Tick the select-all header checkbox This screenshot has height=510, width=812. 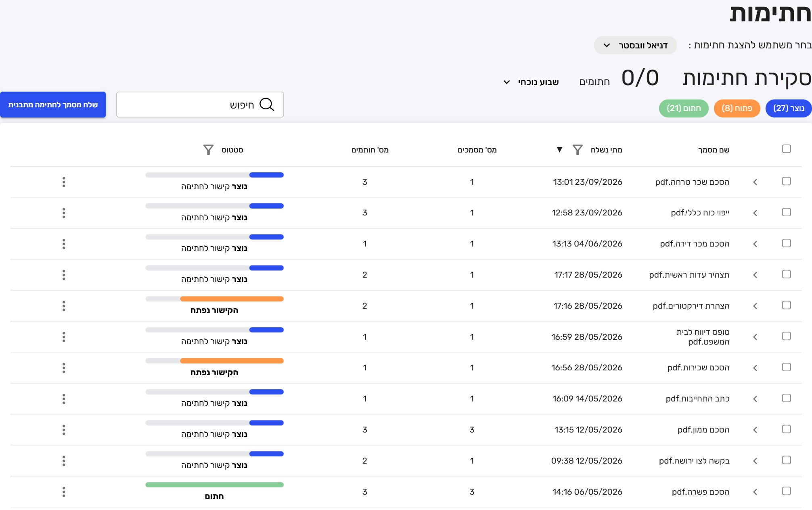786,149
